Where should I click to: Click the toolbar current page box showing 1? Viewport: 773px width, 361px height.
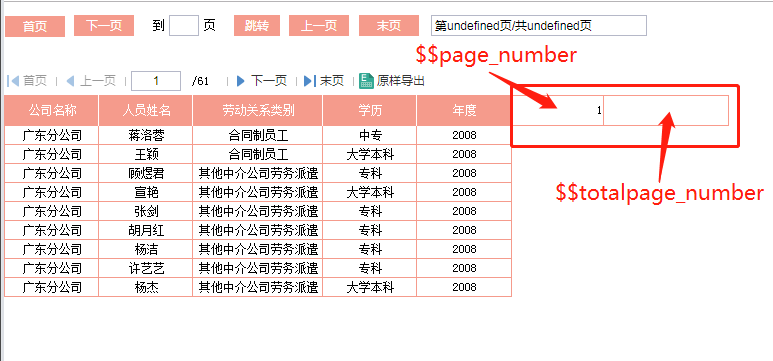tap(156, 81)
